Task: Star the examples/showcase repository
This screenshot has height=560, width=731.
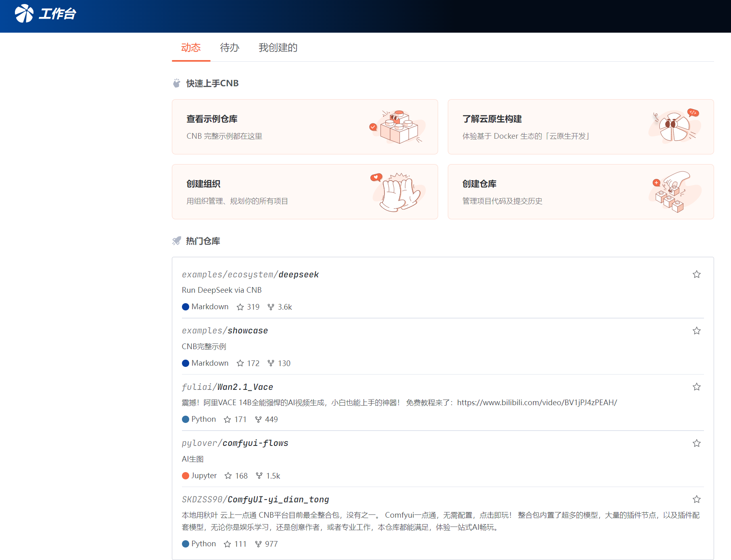Action: coord(696,331)
